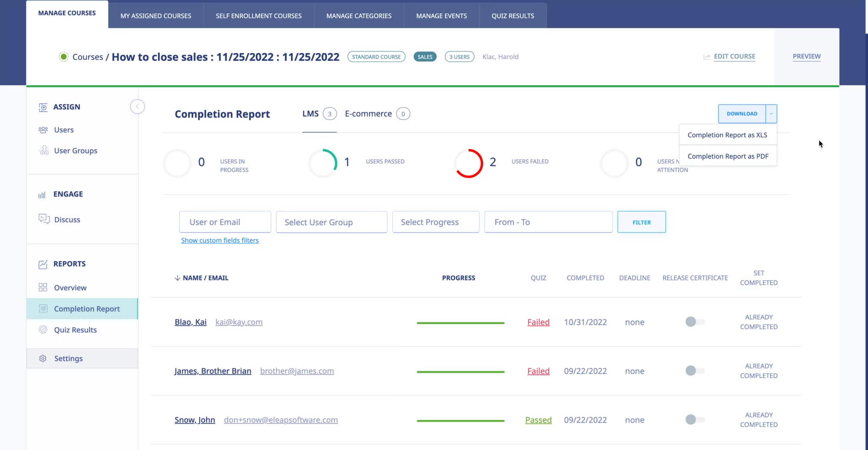This screenshot has height=450, width=868.
Task: Open the Manage Events tab
Action: coord(441,16)
